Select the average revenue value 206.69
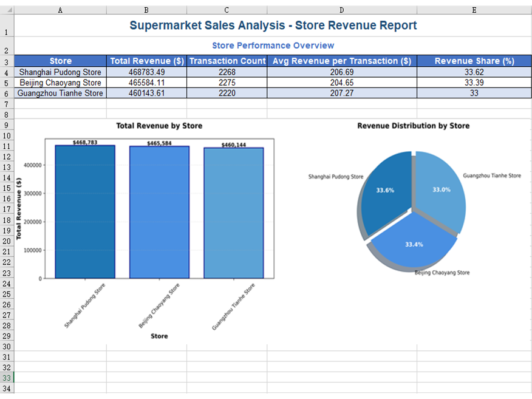Image resolution: width=532 pixels, height=399 pixels. (341, 72)
